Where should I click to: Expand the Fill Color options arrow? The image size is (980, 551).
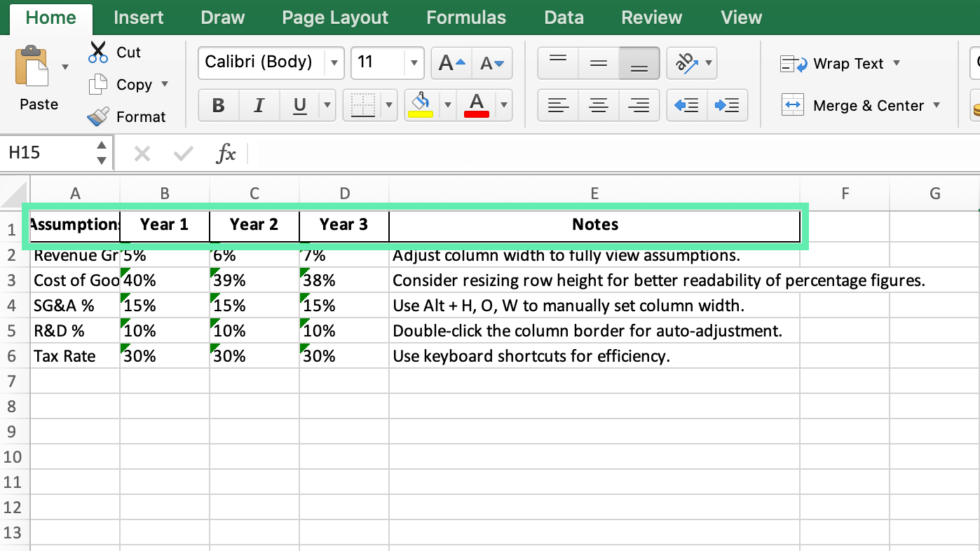[447, 105]
